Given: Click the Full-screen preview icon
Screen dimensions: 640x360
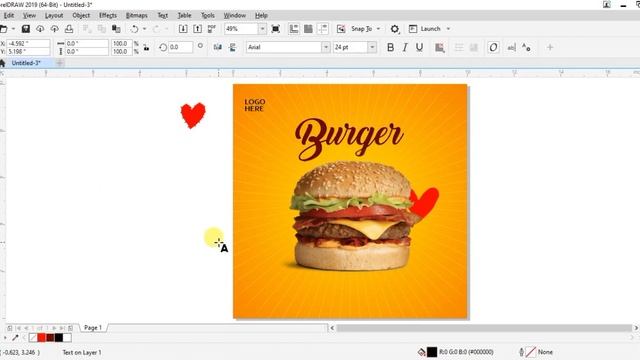Looking at the screenshot, I should click(276, 29).
